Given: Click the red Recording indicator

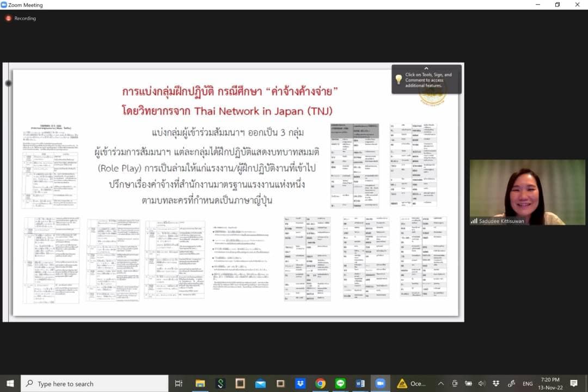Looking at the screenshot, I should 21,18.
